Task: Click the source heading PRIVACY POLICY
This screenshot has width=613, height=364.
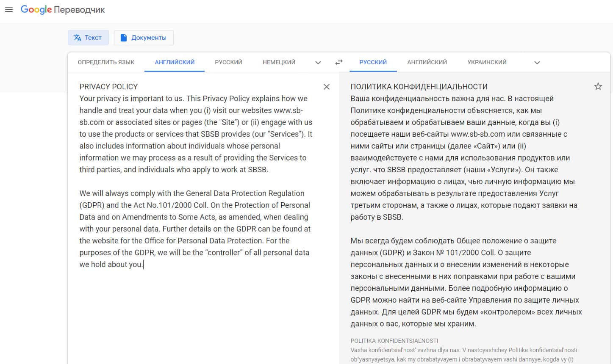Action: [x=108, y=87]
